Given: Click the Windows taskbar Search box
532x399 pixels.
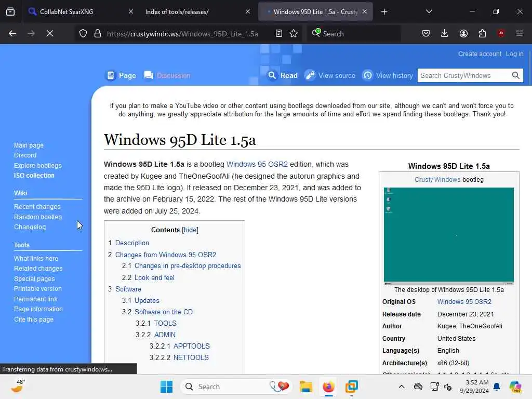Looking at the screenshot, I should pyautogui.click(x=236, y=387).
